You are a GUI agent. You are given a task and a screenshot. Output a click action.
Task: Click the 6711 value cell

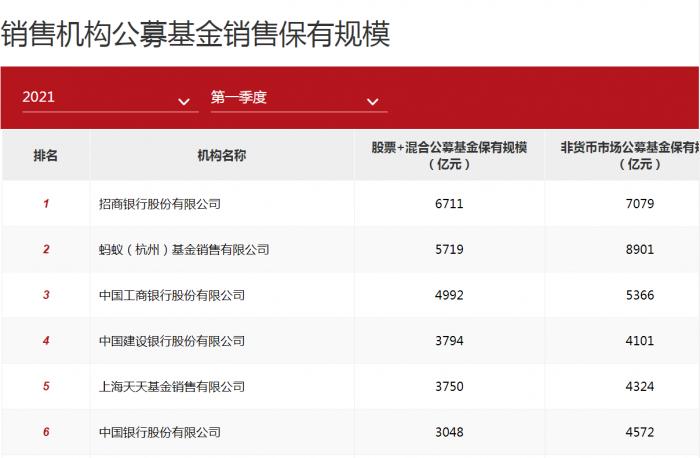[449, 204]
